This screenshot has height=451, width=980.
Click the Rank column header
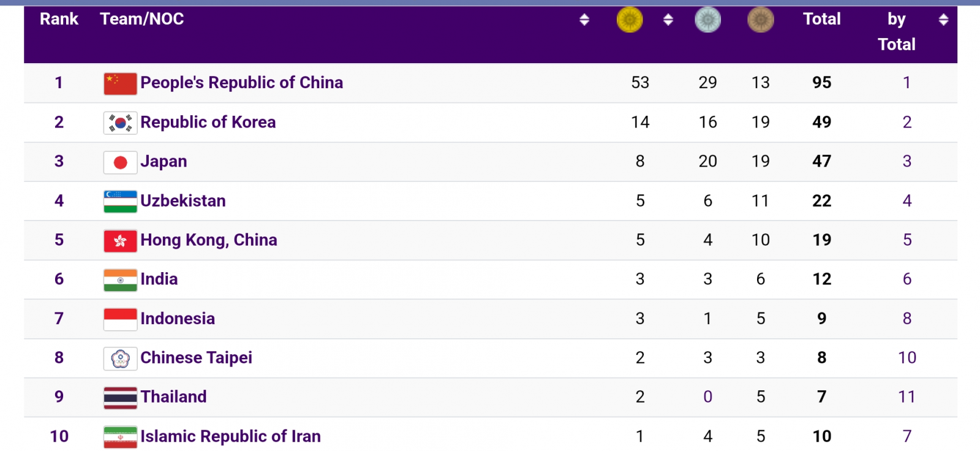pyautogui.click(x=59, y=19)
